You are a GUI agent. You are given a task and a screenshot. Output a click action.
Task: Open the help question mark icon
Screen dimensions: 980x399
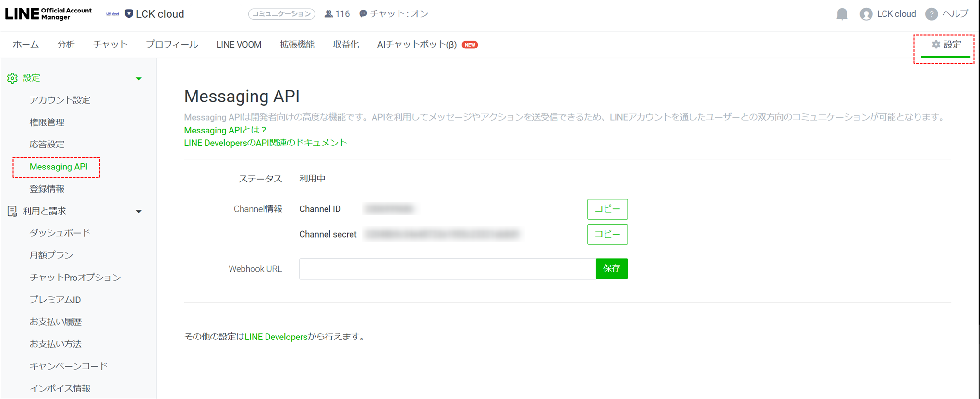(x=931, y=14)
